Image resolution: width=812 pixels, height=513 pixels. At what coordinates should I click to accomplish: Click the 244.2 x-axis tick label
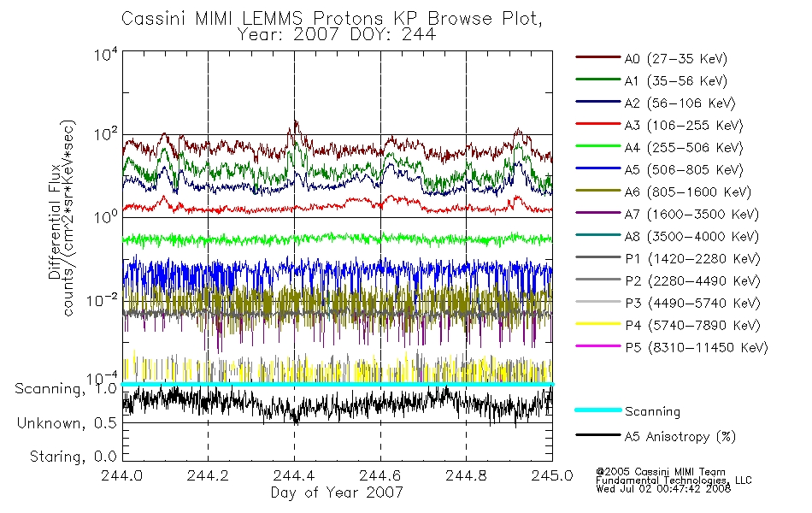(208, 475)
